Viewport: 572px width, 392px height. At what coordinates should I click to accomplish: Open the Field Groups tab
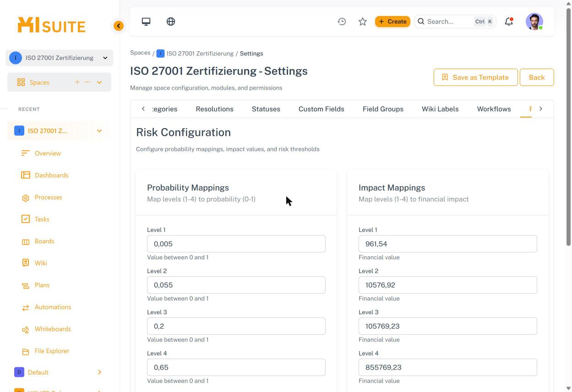(x=383, y=109)
